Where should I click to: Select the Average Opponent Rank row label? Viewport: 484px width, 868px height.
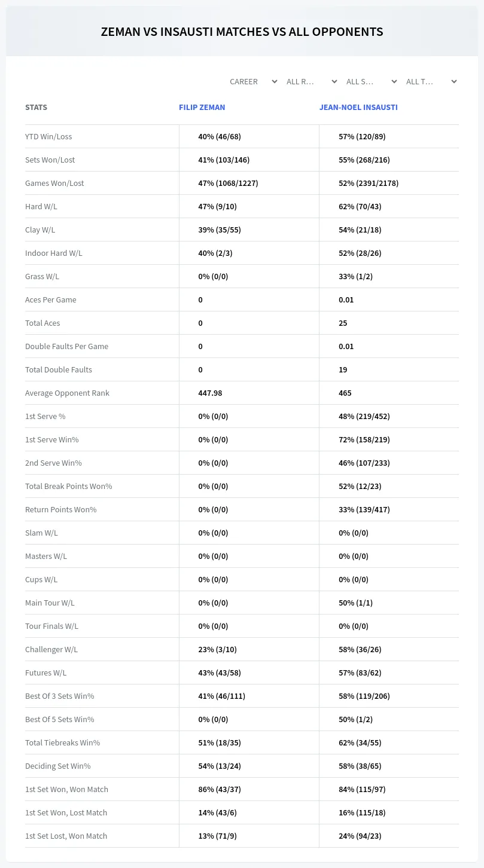click(67, 393)
